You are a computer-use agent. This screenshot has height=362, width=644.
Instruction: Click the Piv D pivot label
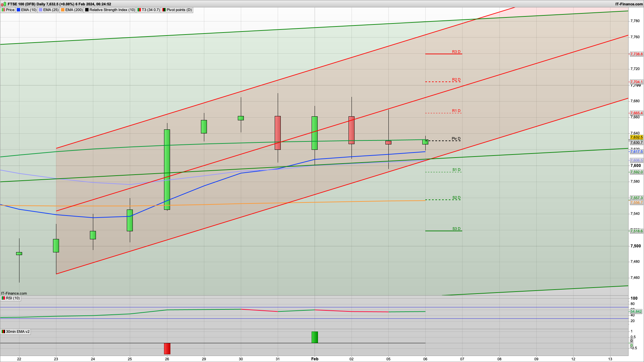coord(456,138)
